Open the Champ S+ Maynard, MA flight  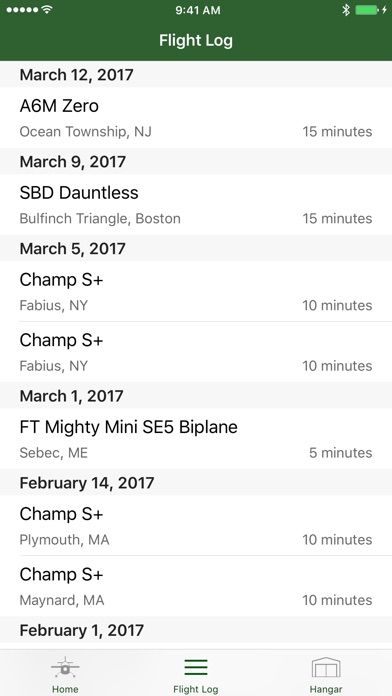point(196,586)
